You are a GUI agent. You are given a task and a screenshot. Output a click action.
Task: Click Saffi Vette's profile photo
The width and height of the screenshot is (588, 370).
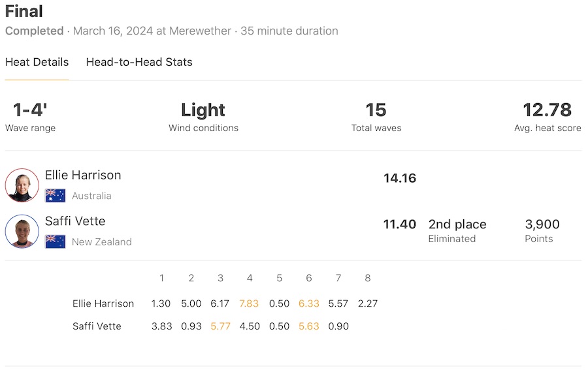[x=22, y=232]
